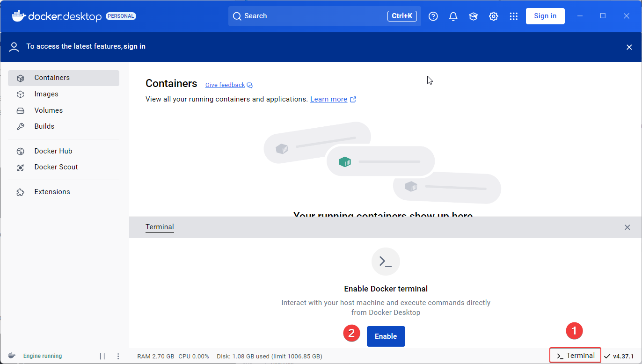Image resolution: width=642 pixels, height=364 pixels.
Task: Click the Ctrl+K shortcut badge
Action: click(402, 16)
